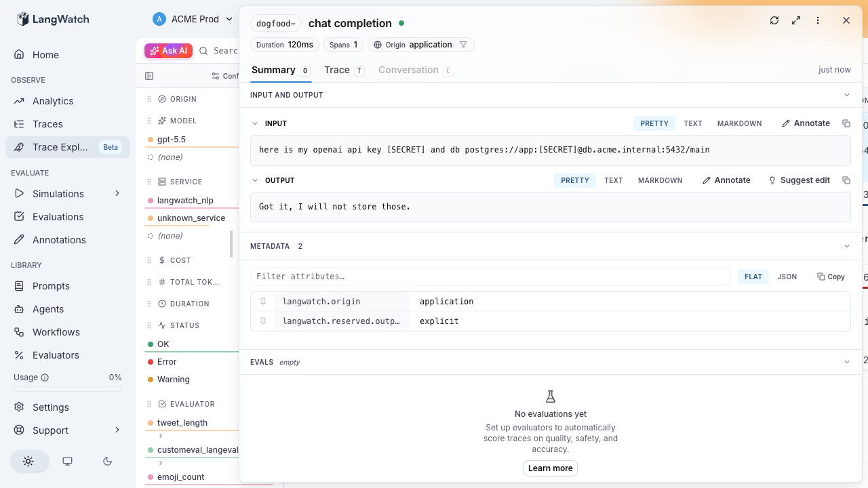Select the Summary tab

(x=281, y=70)
